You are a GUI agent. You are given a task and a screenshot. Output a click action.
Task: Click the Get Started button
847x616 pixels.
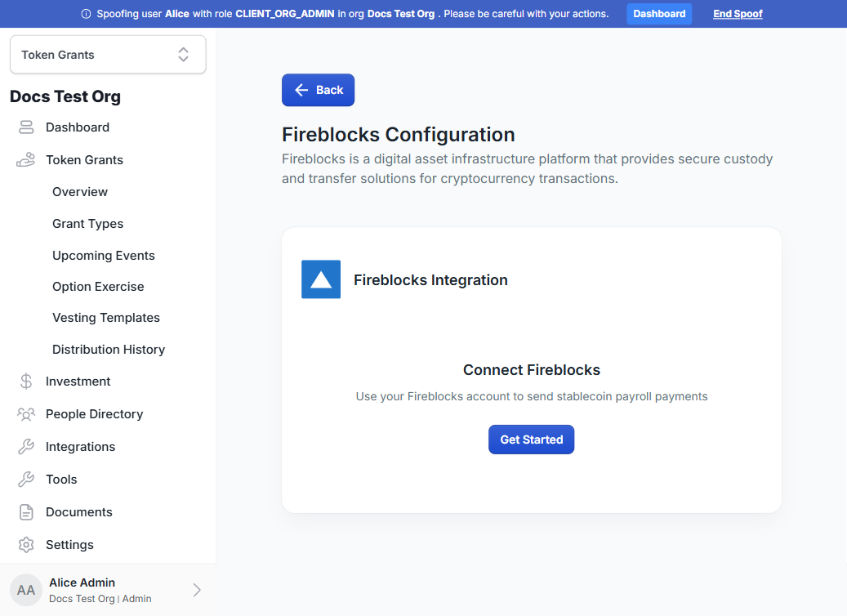[532, 440]
